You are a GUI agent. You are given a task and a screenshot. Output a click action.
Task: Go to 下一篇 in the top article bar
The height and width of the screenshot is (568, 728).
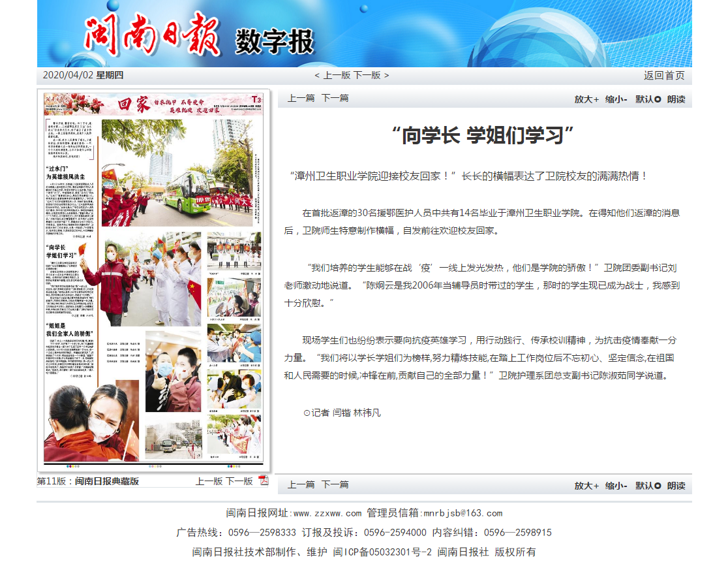pos(335,98)
